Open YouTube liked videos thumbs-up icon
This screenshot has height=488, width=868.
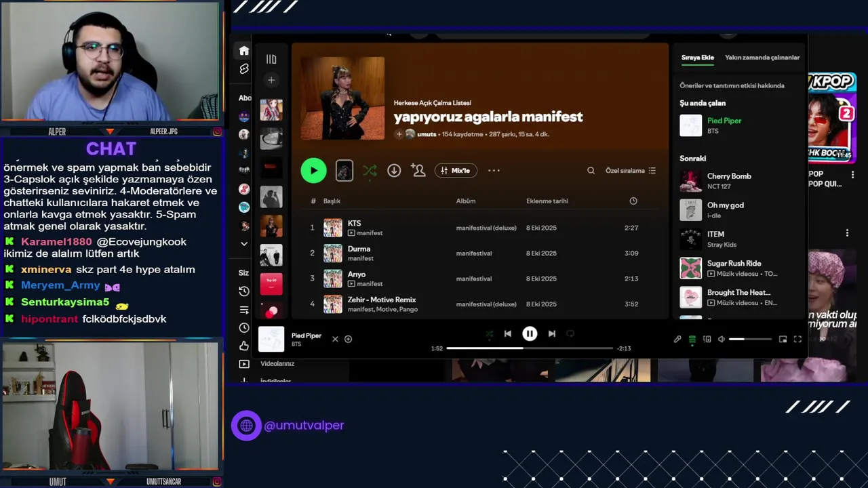tap(244, 346)
